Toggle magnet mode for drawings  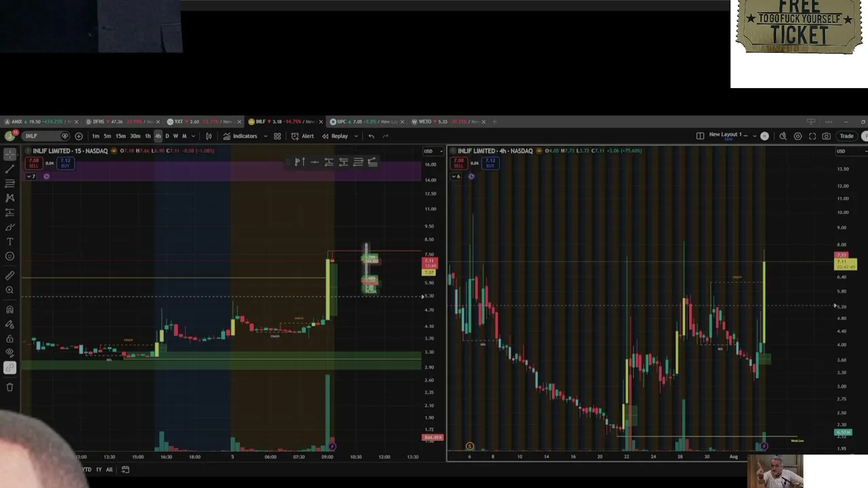pyautogui.click(x=9, y=310)
